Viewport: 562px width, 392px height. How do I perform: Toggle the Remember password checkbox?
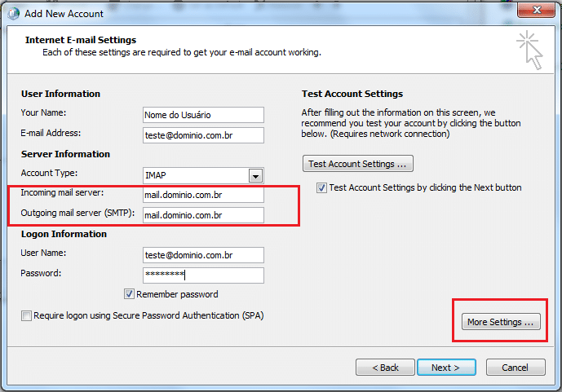[x=129, y=294]
